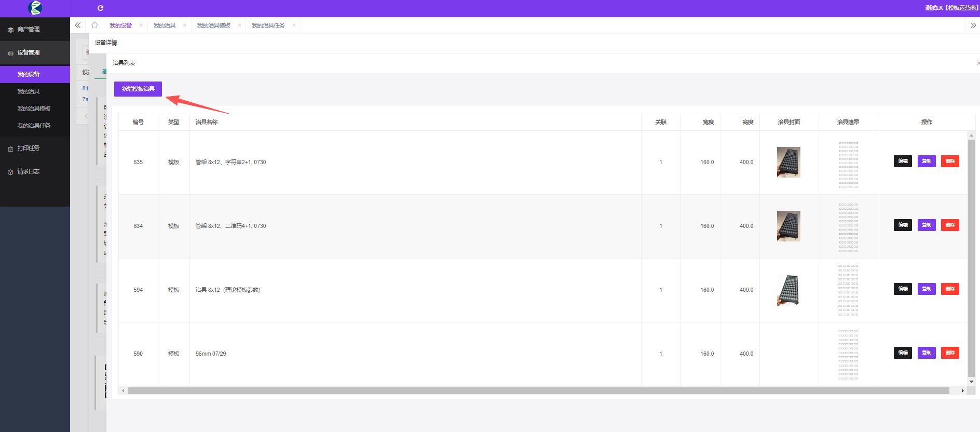Click the horizontal scrollbar right arrow

tap(962, 390)
